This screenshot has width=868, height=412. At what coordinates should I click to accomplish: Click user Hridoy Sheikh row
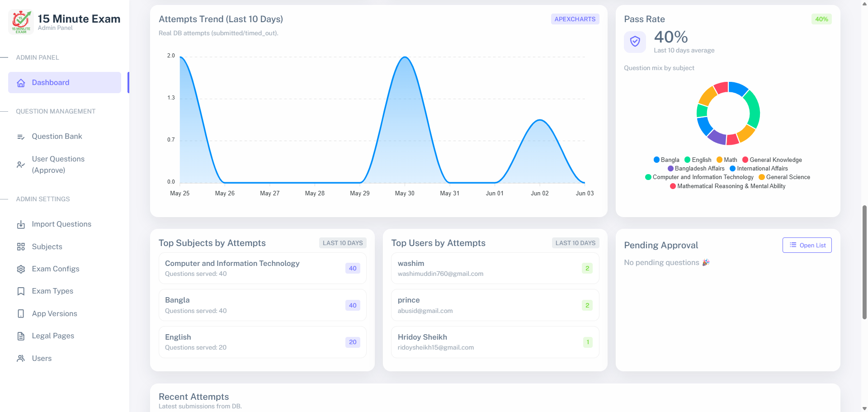tap(495, 342)
